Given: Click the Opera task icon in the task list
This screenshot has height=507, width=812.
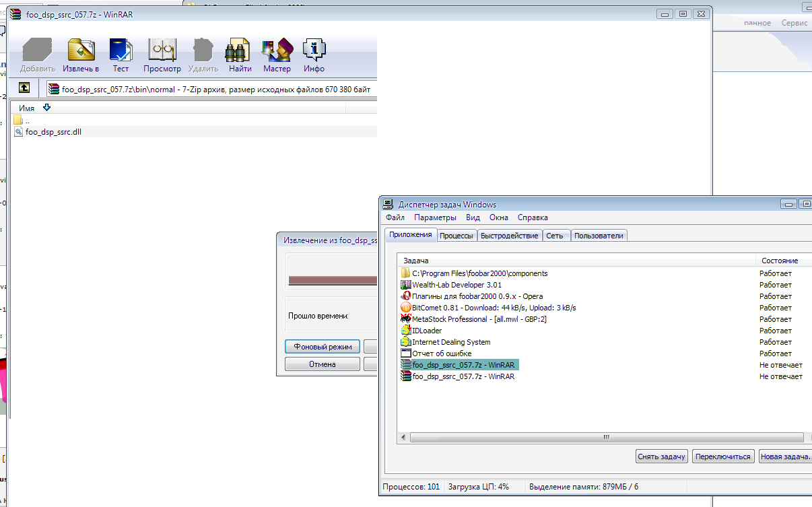Looking at the screenshot, I should 405,296.
